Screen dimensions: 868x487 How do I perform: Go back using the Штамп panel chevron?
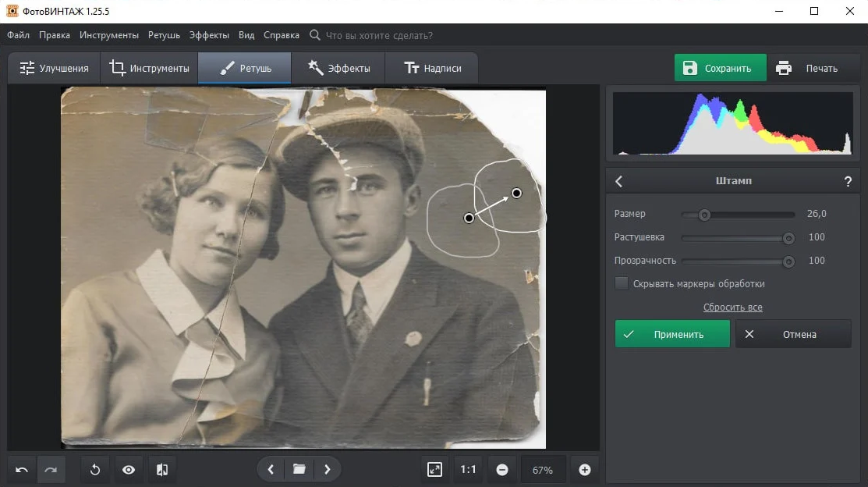(x=619, y=181)
